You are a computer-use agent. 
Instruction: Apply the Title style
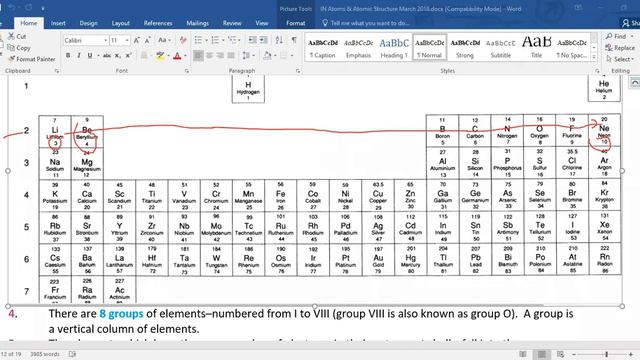click(x=536, y=47)
